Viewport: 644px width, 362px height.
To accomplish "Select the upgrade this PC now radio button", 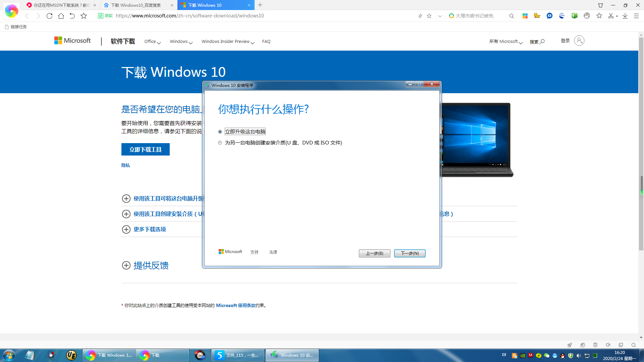I will point(220,132).
